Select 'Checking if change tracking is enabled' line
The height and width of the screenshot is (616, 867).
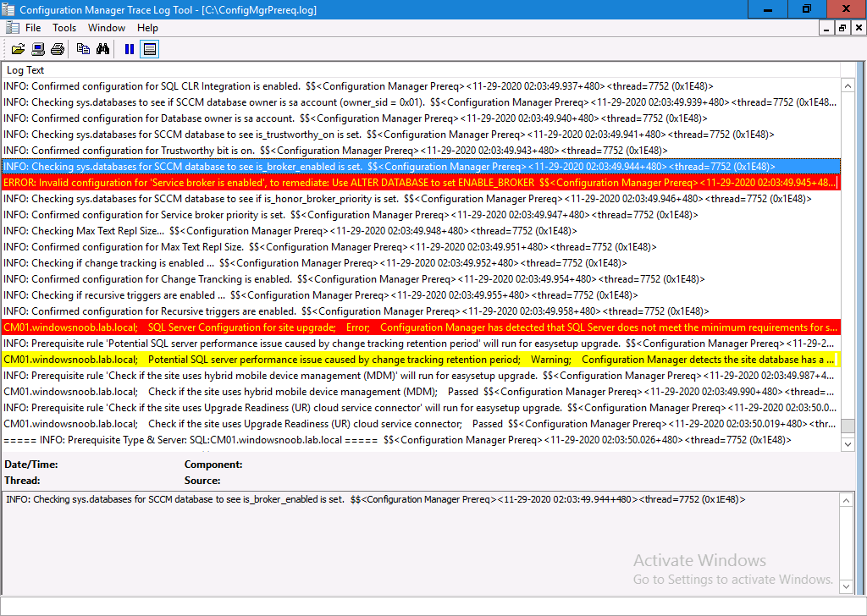tap(421, 263)
